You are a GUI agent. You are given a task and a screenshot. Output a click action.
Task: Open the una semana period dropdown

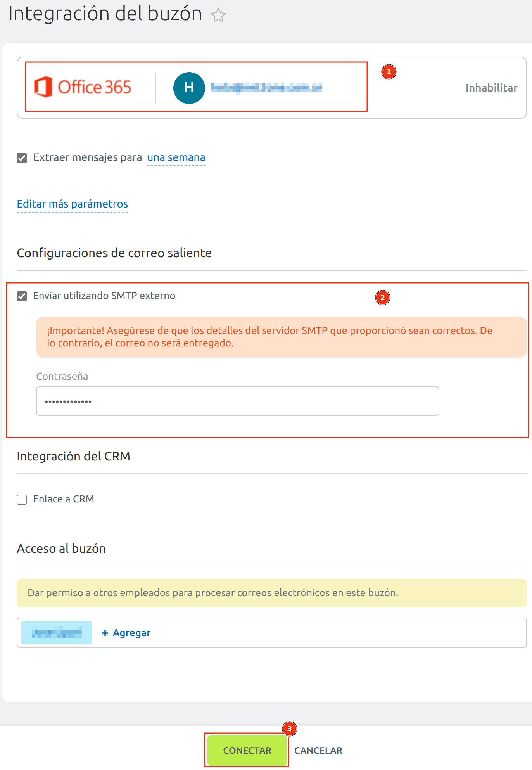point(176,157)
